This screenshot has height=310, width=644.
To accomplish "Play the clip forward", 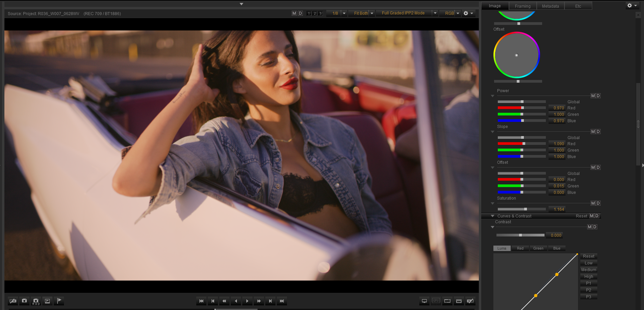I will coord(248,301).
